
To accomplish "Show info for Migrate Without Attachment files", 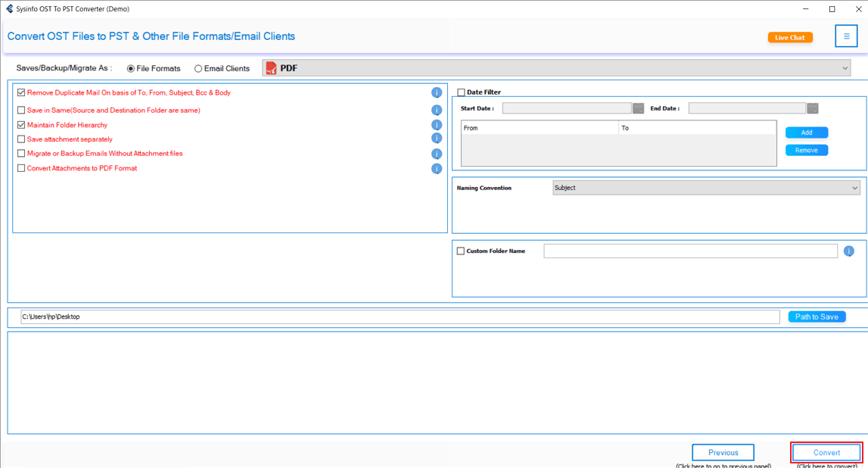I will point(436,154).
